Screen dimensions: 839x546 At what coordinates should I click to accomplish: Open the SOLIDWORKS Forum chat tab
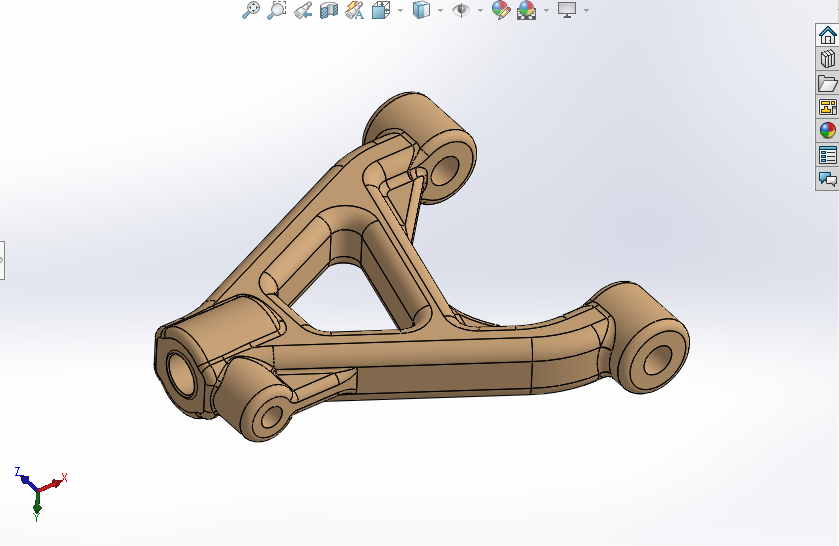click(x=827, y=179)
